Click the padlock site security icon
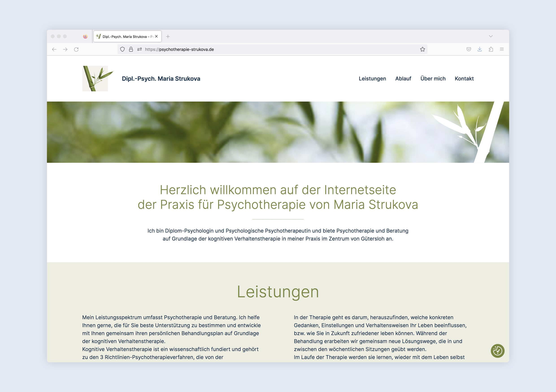The image size is (556, 392). point(131,49)
